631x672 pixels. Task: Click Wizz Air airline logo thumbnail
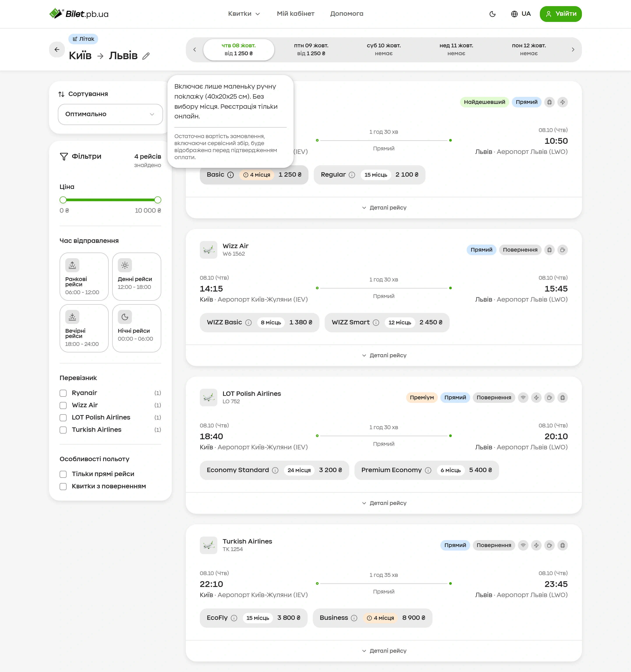tap(209, 250)
